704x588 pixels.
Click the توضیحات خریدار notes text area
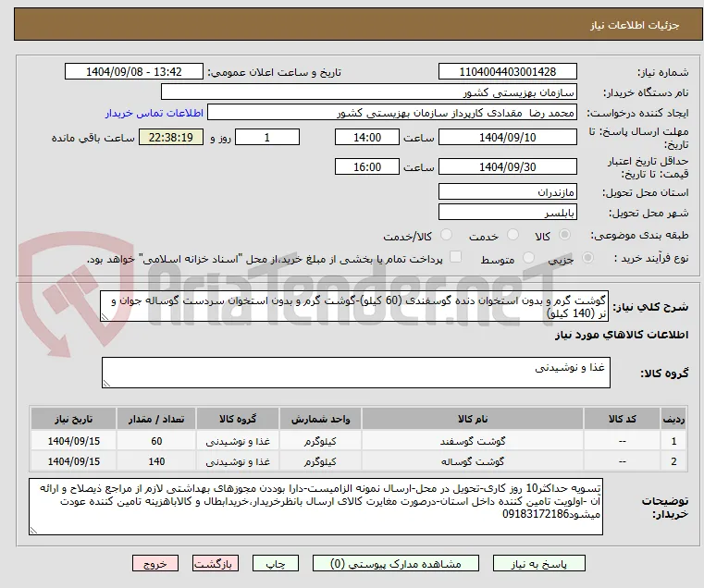tap(315, 507)
